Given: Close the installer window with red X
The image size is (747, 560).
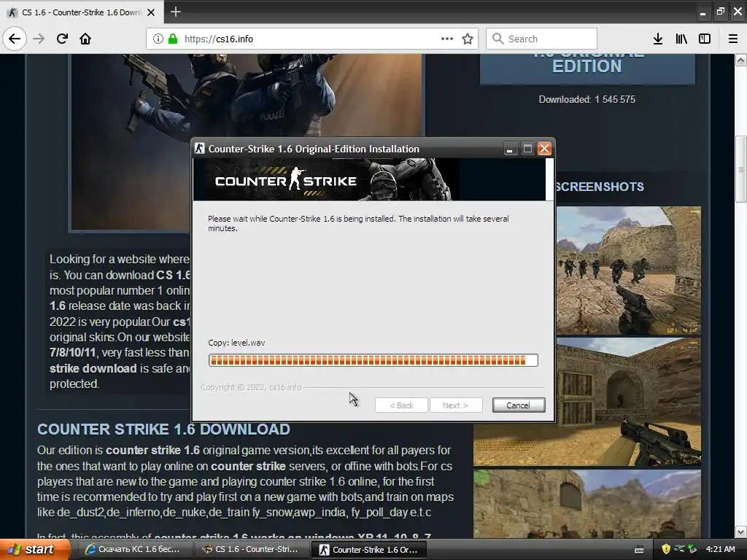Looking at the screenshot, I should pos(544,149).
